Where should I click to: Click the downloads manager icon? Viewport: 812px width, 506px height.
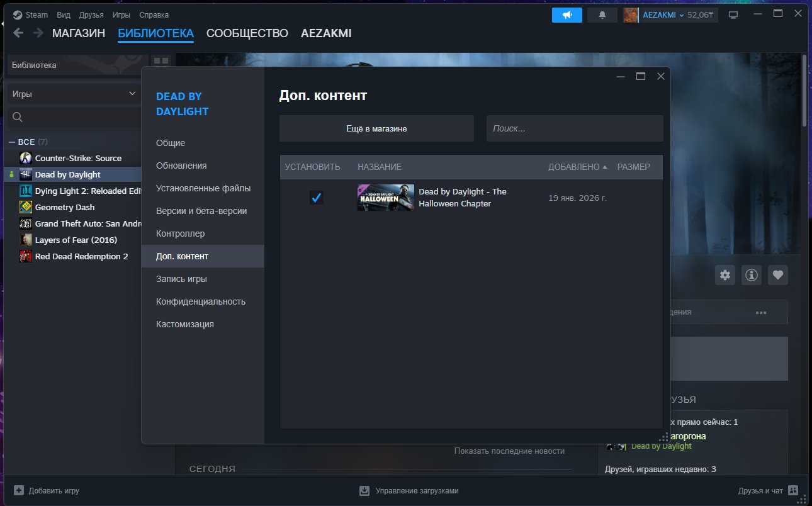(x=364, y=490)
